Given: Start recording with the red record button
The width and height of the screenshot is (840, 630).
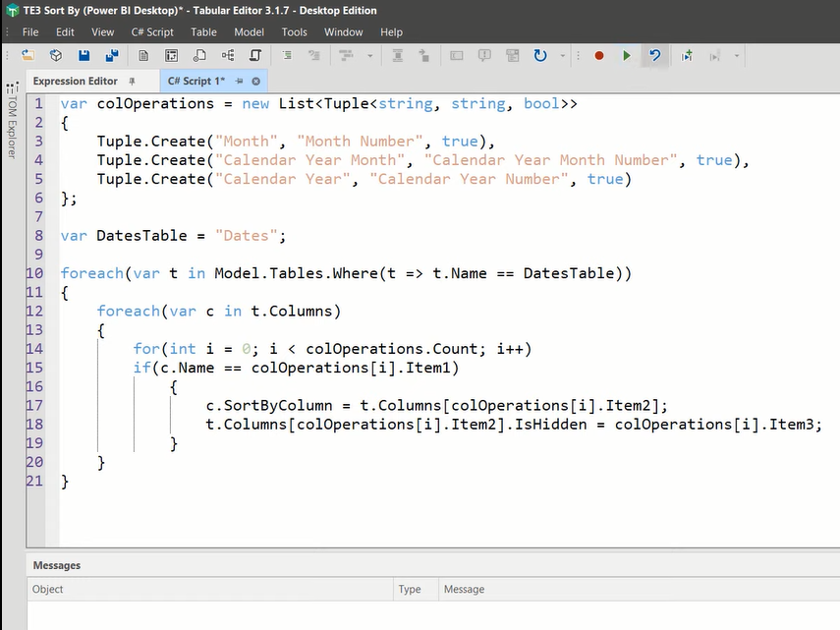Looking at the screenshot, I should 599,56.
